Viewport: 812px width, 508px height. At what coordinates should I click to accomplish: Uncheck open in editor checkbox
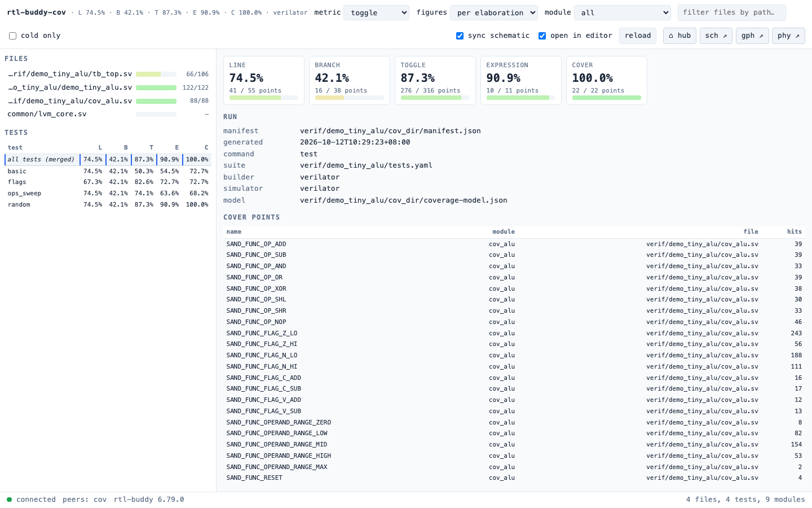(542, 36)
